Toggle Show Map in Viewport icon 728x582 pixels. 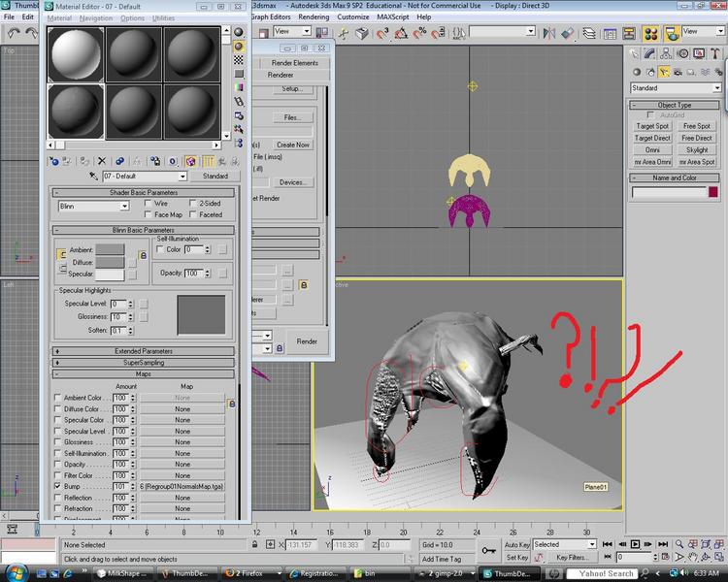point(190,162)
